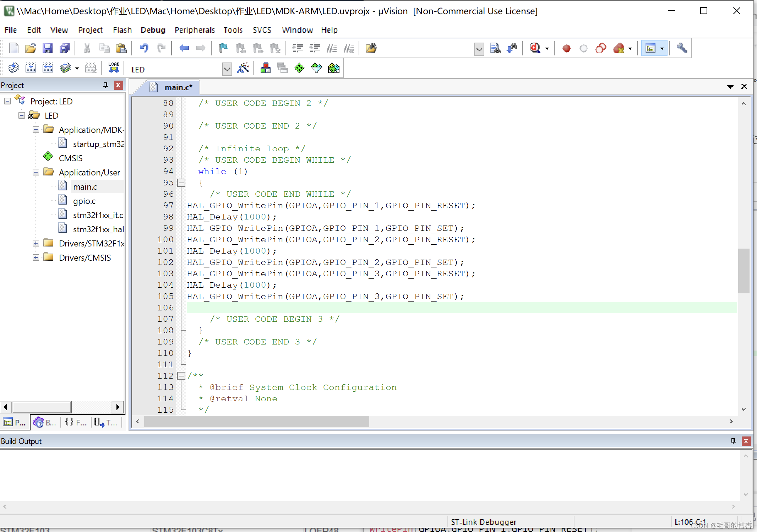Image resolution: width=757 pixels, height=532 pixels.
Task: Insert breakpoint red dot icon
Action: pyautogui.click(x=567, y=48)
